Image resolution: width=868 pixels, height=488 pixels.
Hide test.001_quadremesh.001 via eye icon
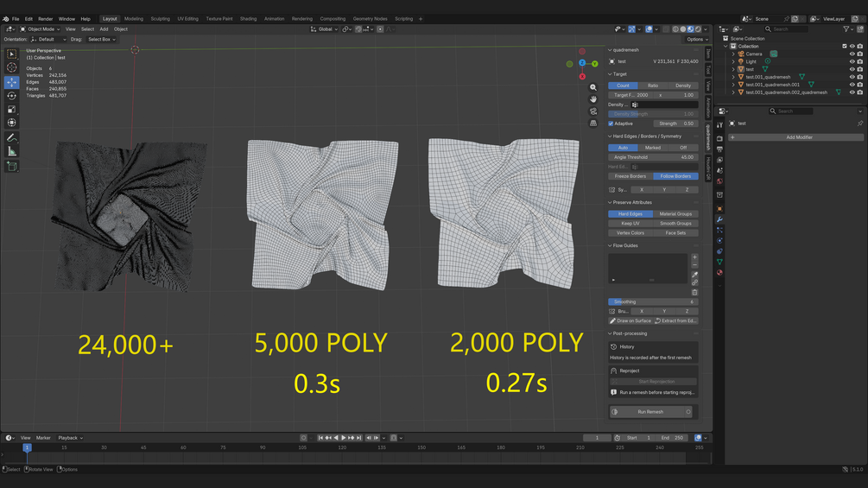pyautogui.click(x=852, y=85)
